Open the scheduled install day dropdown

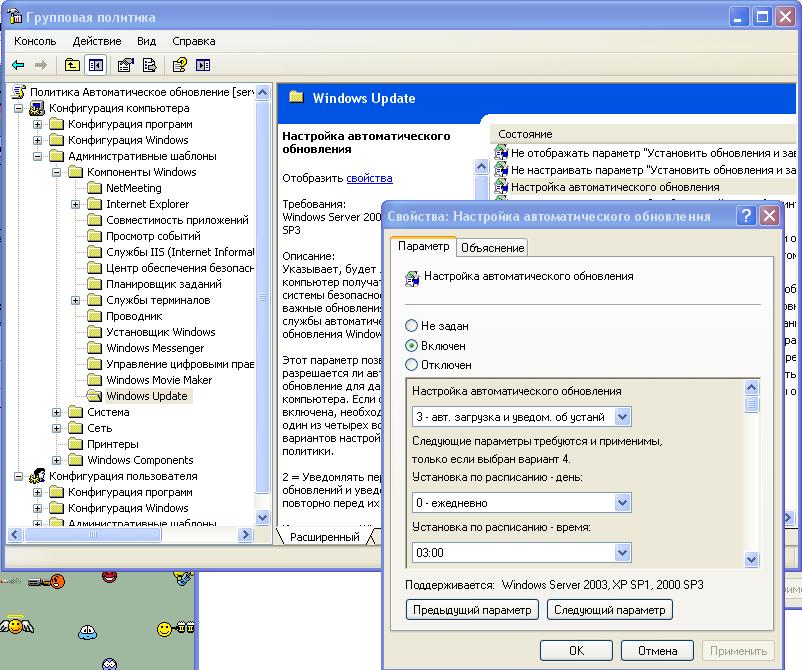coord(622,503)
